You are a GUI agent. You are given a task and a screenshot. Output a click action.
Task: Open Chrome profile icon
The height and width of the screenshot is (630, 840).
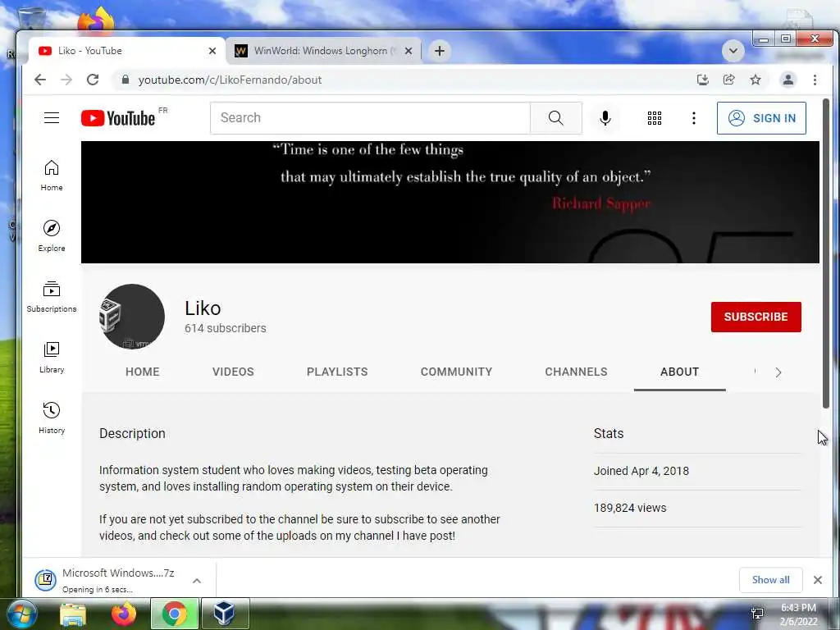click(788, 80)
